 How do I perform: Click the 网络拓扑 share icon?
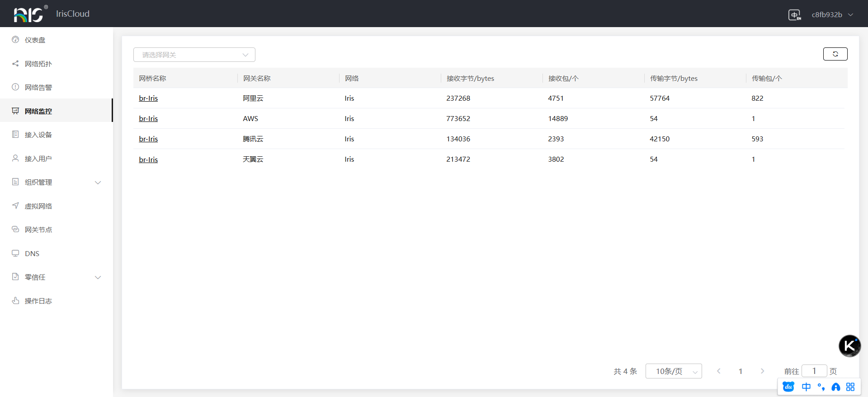click(15, 64)
